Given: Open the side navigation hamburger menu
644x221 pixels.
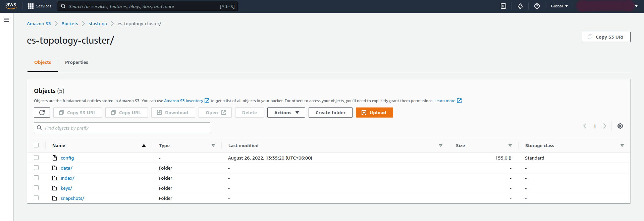Looking at the screenshot, I should pos(7,20).
